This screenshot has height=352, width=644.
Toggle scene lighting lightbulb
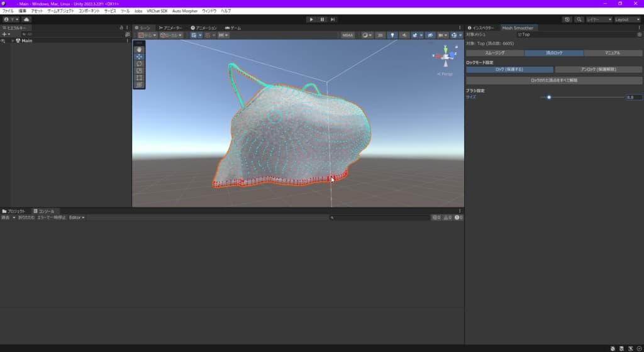pyautogui.click(x=392, y=35)
